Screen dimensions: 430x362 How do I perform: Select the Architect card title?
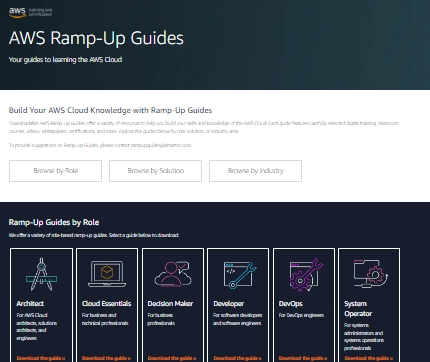[30, 304]
